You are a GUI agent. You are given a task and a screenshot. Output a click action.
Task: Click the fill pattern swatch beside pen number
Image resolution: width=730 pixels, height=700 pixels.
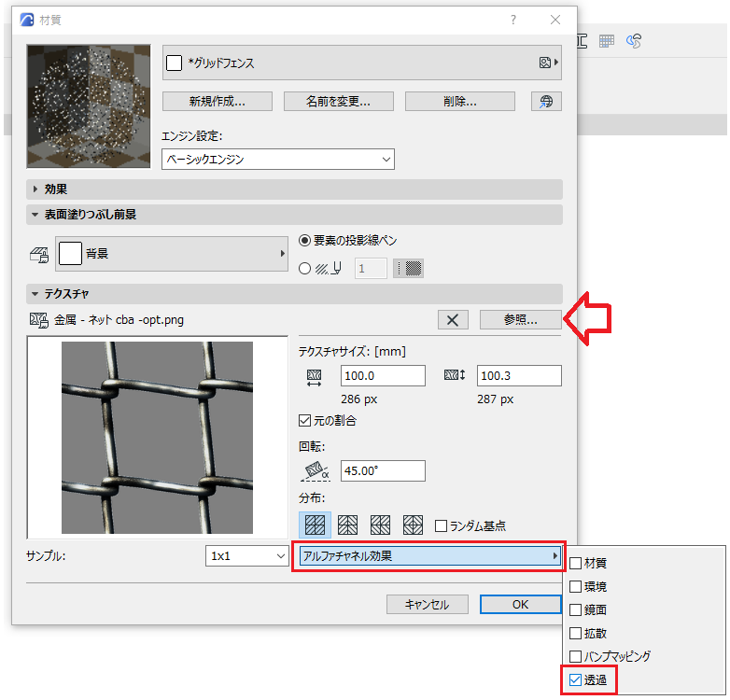click(408, 269)
